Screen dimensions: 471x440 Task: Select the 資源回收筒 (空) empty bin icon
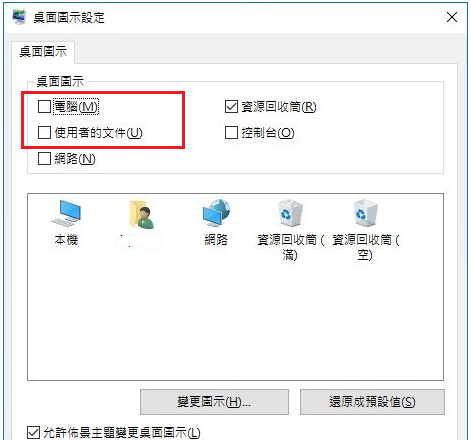pos(365,213)
